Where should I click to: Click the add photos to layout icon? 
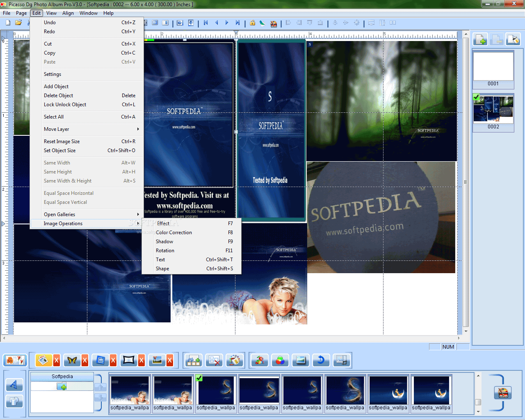(x=193, y=360)
